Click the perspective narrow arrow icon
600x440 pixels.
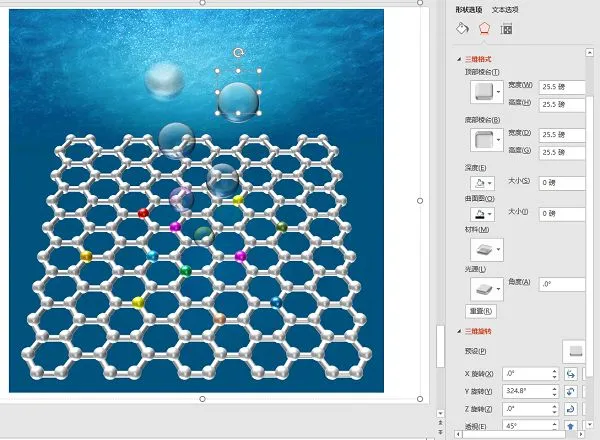571,426
